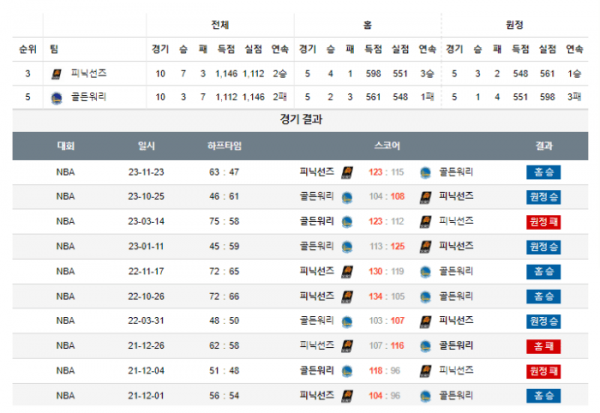Select the 전체 standings group header
Viewport: 600px width, 413px height.
(x=220, y=25)
